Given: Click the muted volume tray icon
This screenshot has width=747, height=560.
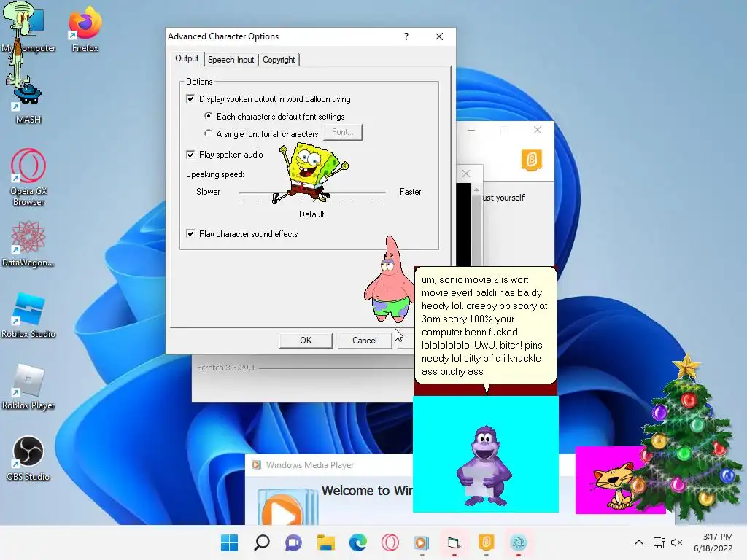Looking at the screenshot, I should pyautogui.click(x=676, y=542).
